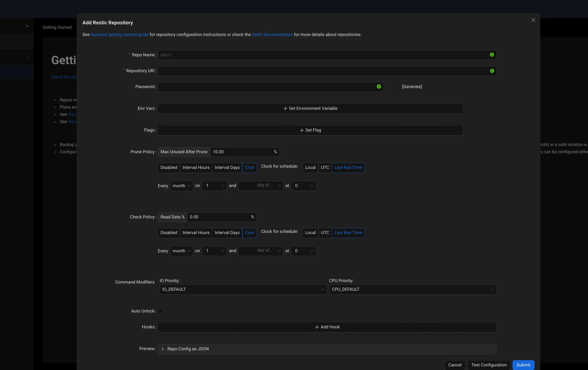Viewport: 588px width, 370px height.
Task: Set Check Policy schedule to Interval Hours
Action: point(196,233)
